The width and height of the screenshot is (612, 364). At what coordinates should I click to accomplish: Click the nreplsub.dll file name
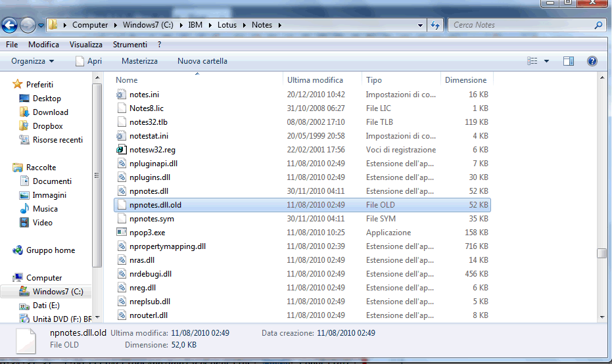(150, 302)
